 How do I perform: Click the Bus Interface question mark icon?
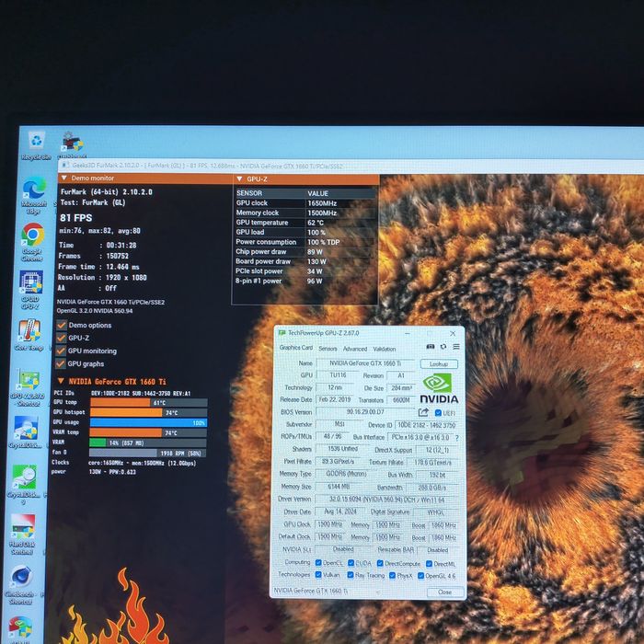456,438
